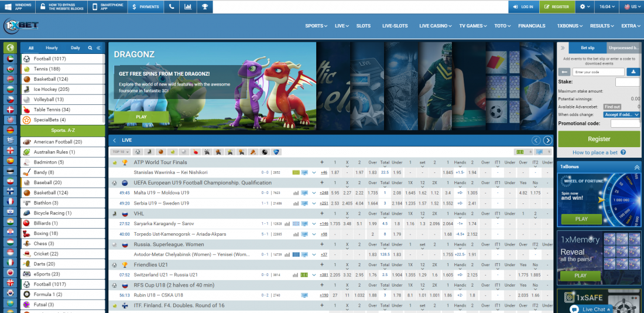Open the Accept if odds change dropdown
The width and height of the screenshot is (644, 313).
tap(621, 114)
